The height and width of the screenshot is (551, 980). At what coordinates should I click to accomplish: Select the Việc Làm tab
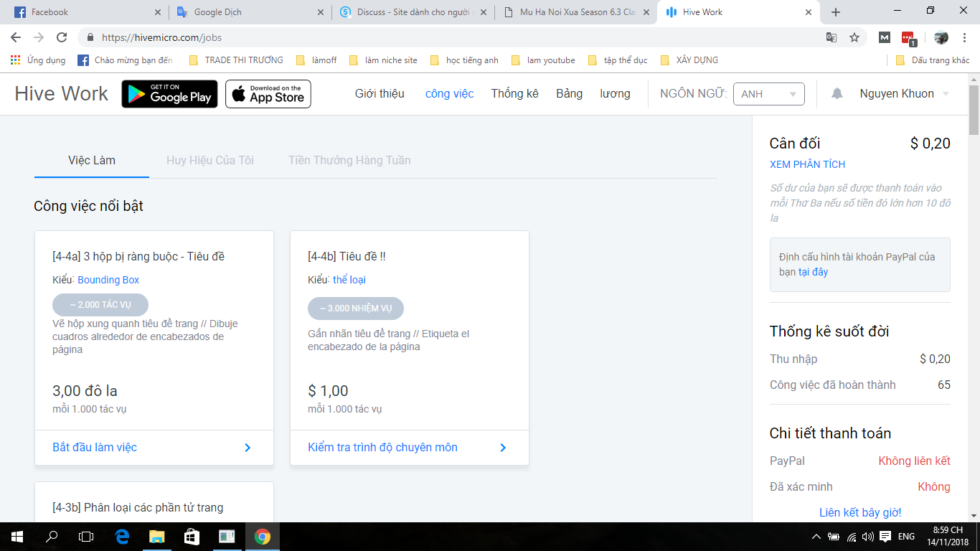click(92, 160)
